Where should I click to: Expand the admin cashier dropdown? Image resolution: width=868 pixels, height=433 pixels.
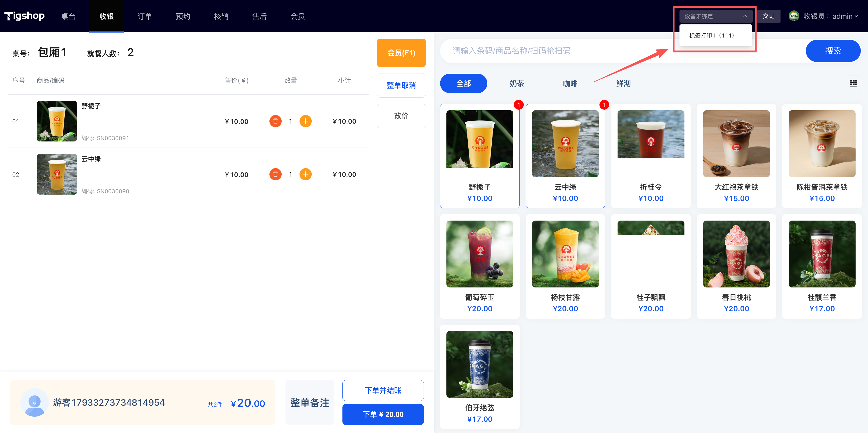(x=845, y=16)
